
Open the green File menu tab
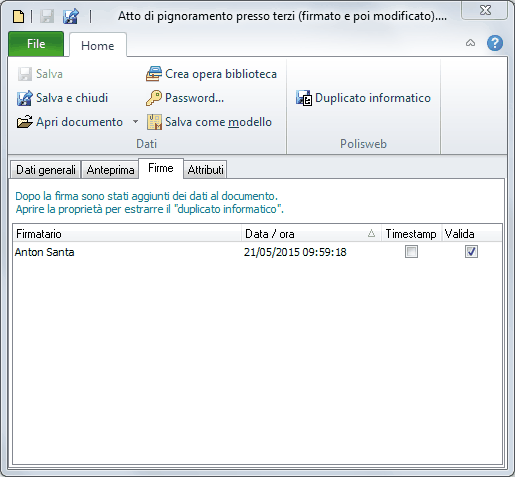point(36,44)
